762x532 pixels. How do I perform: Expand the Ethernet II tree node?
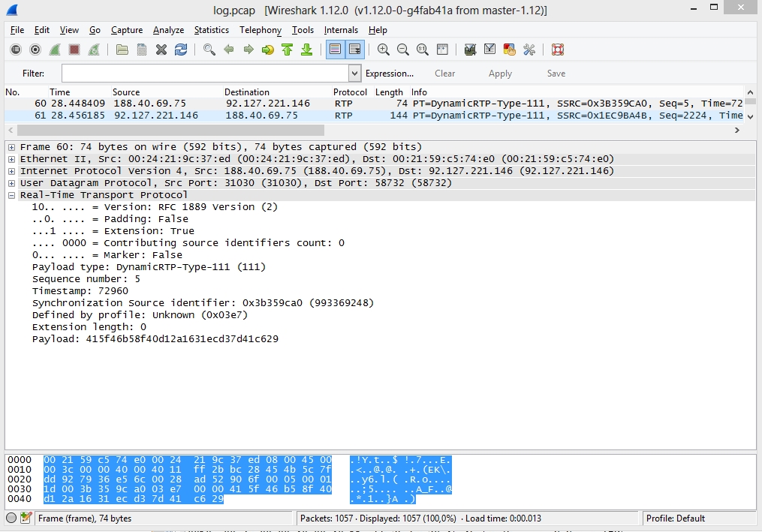pos(12,159)
